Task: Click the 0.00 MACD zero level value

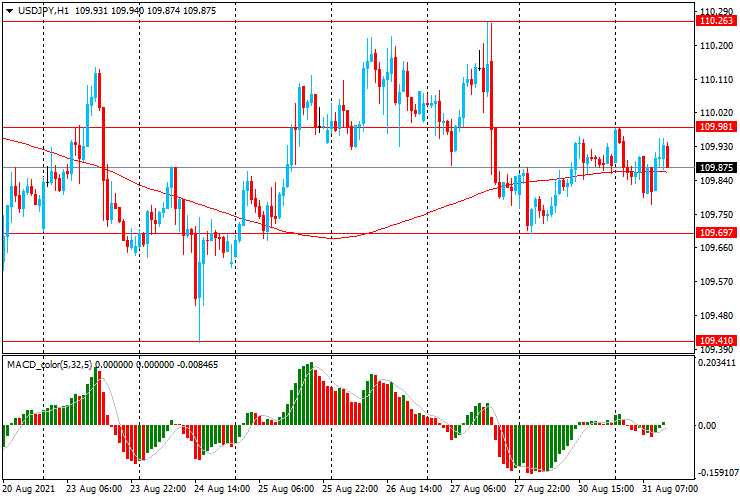Action: click(706, 425)
